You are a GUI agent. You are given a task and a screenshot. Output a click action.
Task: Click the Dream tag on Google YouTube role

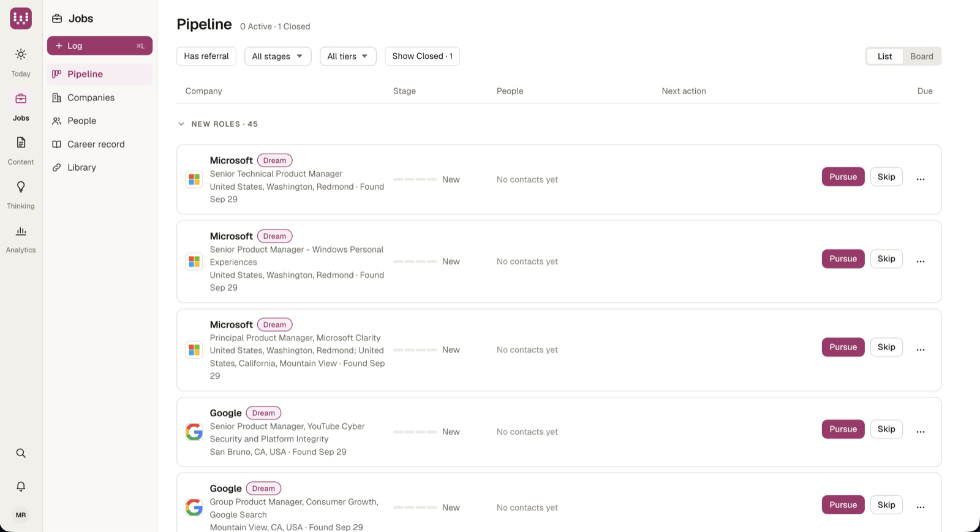263,413
